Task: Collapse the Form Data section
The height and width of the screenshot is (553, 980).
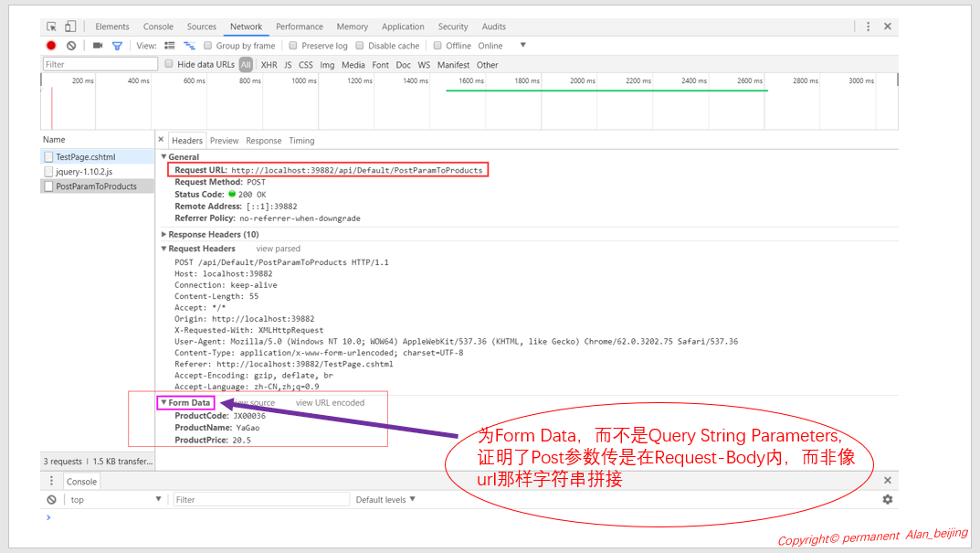Action: (x=164, y=402)
